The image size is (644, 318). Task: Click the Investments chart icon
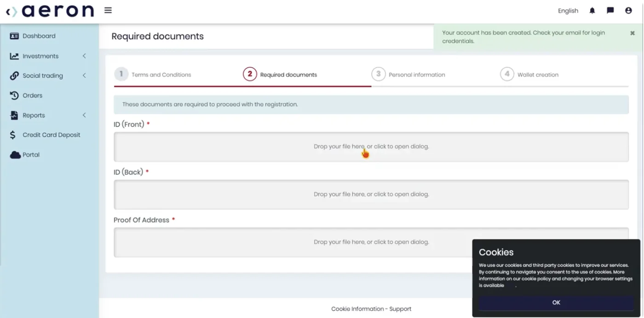[x=14, y=56]
